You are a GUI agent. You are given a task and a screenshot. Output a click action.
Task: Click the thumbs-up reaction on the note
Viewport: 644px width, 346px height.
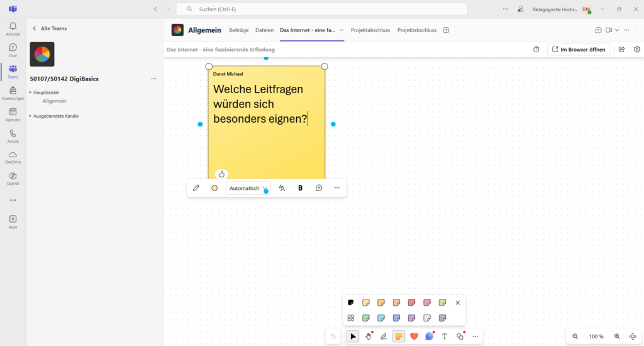point(221,174)
